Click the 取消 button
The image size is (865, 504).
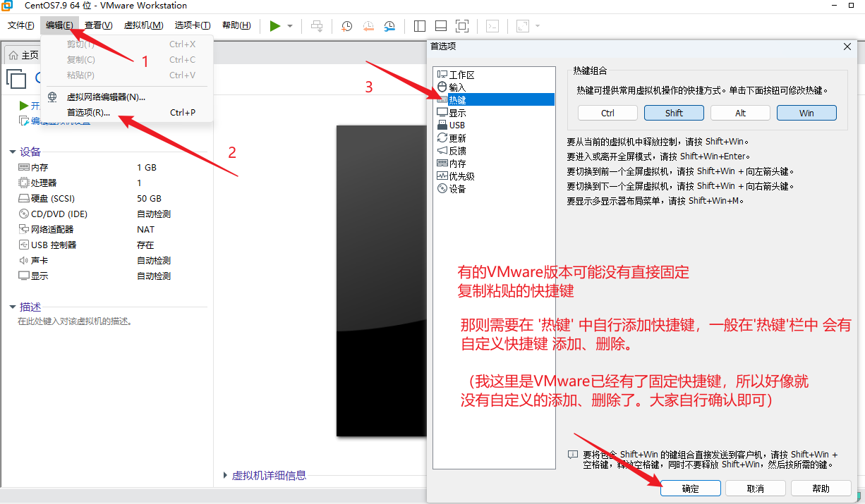tap(756, 488)
